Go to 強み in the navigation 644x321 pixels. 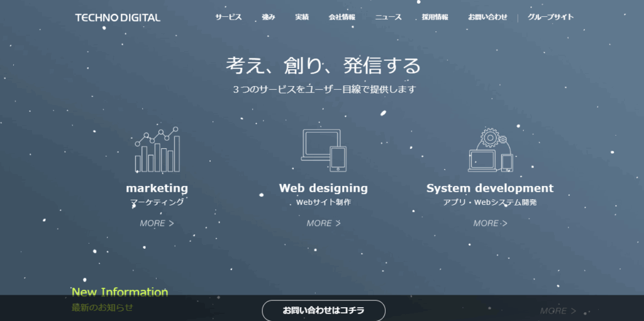[x=268, y=17]
